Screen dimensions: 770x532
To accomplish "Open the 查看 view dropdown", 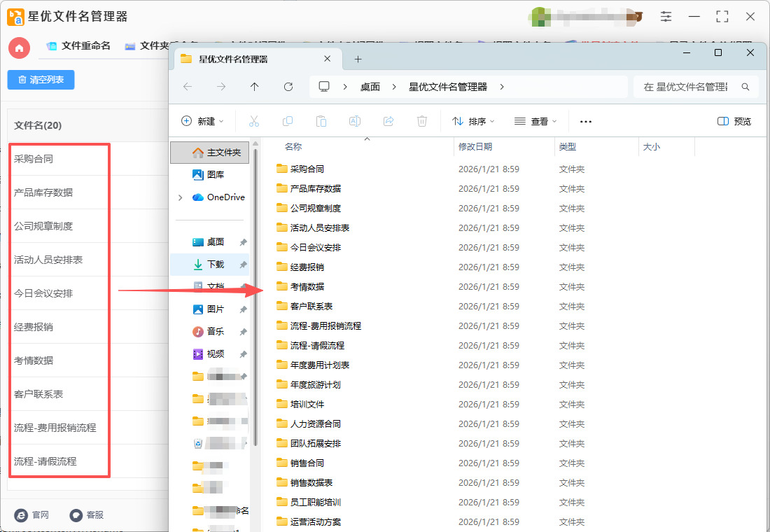I will coord(535,121).
